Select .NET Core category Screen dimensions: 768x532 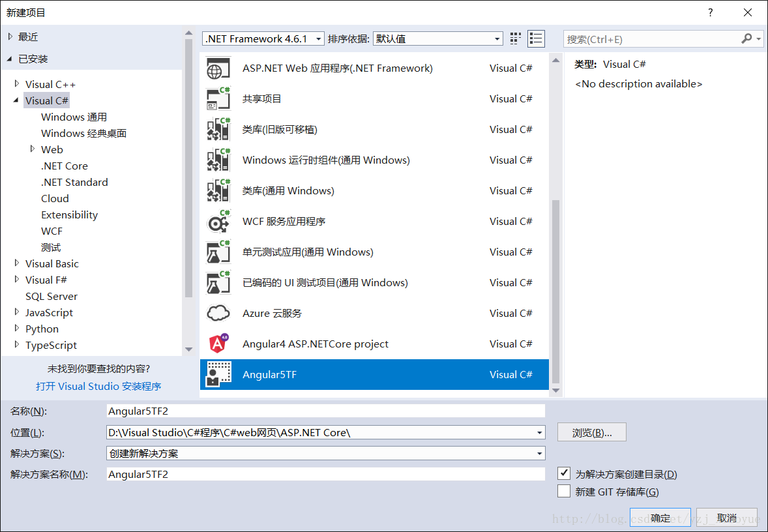pos(65,166)
